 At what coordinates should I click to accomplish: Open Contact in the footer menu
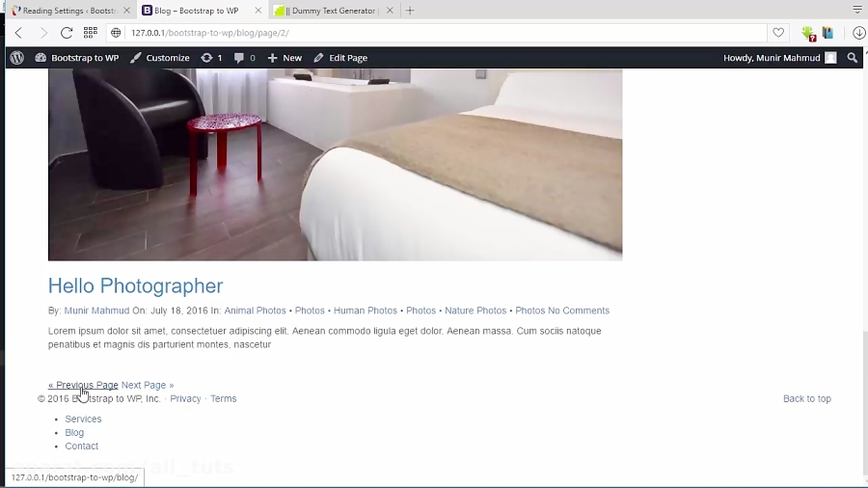point(81,446)
